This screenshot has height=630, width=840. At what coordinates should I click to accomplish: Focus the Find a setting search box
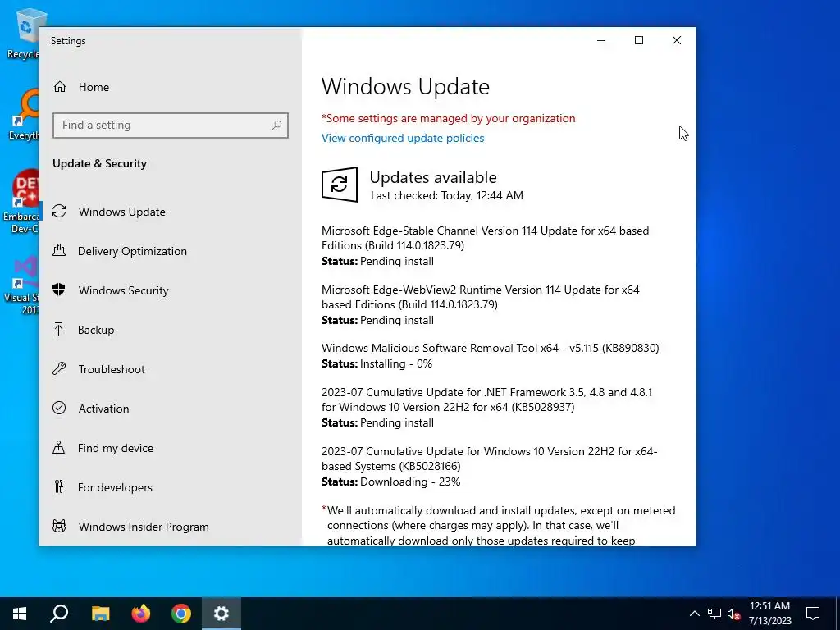171,126
